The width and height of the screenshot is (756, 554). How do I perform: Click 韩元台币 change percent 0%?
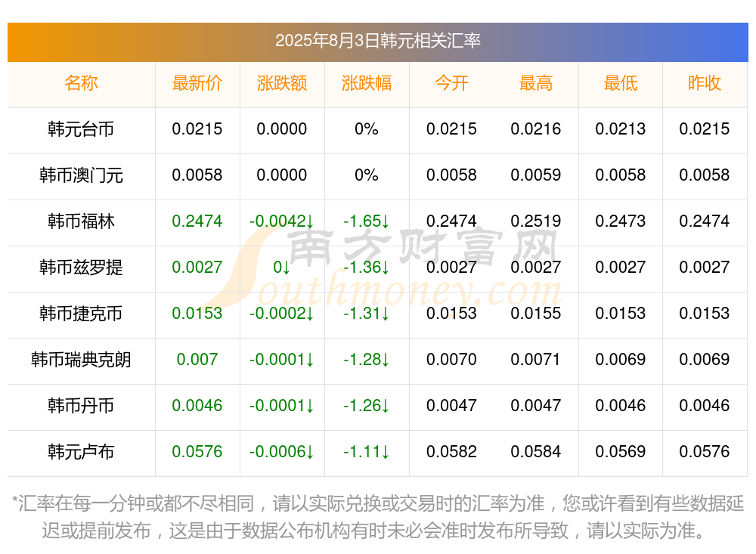[367, 128]
